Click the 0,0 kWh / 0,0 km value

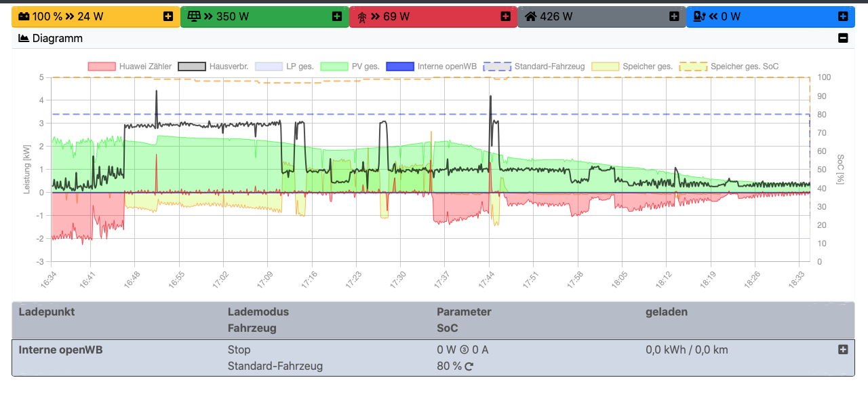point(687,350)
